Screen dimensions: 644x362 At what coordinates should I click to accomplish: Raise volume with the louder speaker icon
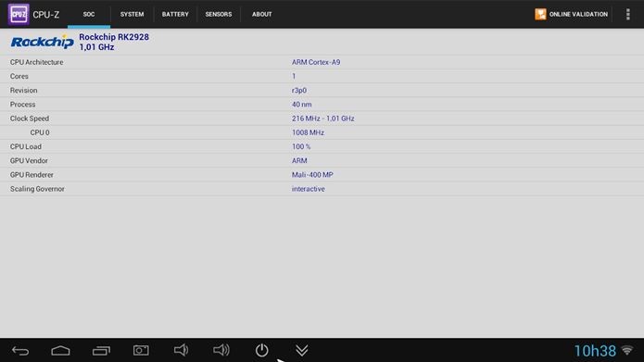pyautogui.click(x=221, y=350)
